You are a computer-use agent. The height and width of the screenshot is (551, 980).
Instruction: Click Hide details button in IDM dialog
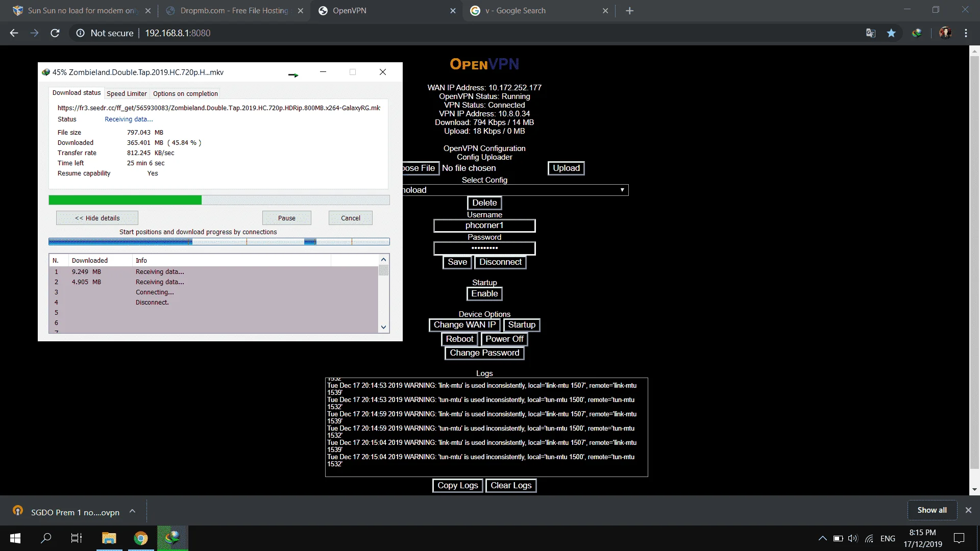pyautogui.click(x=97, y=218)
